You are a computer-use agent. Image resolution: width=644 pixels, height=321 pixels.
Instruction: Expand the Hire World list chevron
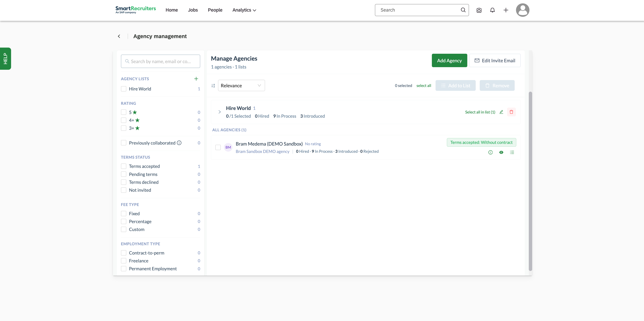(x=219, y=112)
